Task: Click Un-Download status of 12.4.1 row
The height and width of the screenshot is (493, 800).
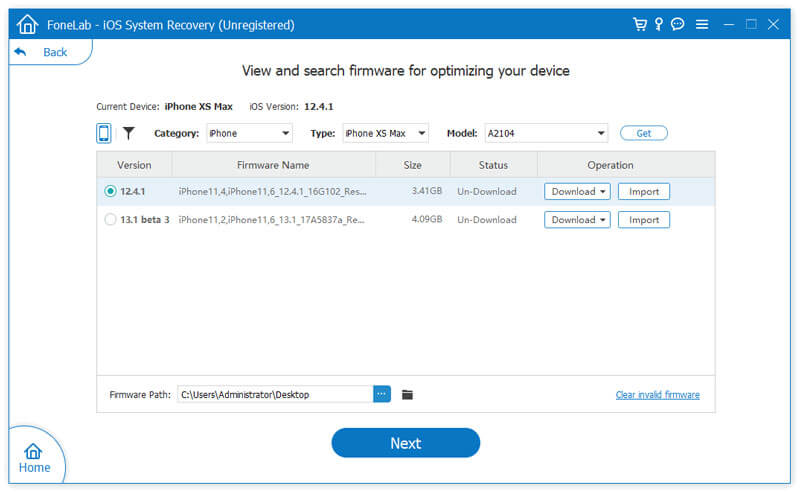Action: (x=487, y=191)
